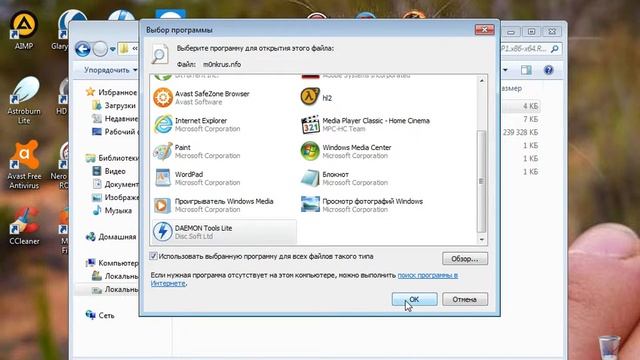Click program list scroll down arrow
Screen dimensions: 640x360
click(x=482, y=240)
